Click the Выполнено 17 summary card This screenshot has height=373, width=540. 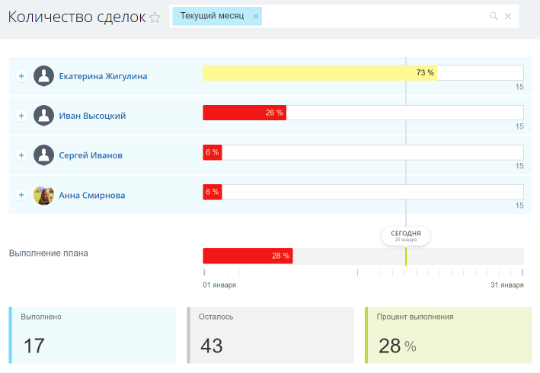pyautogui.click(x=92, y=335)
